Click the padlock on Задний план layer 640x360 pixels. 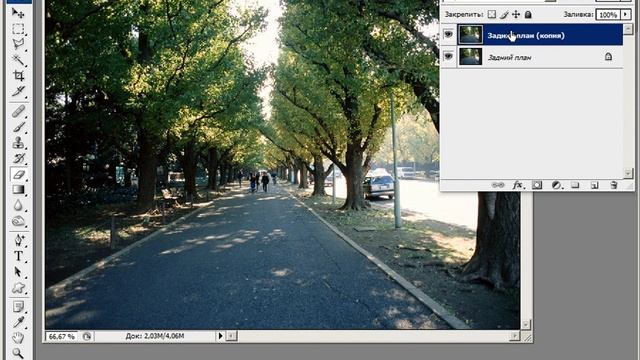[x=608, y=56]
